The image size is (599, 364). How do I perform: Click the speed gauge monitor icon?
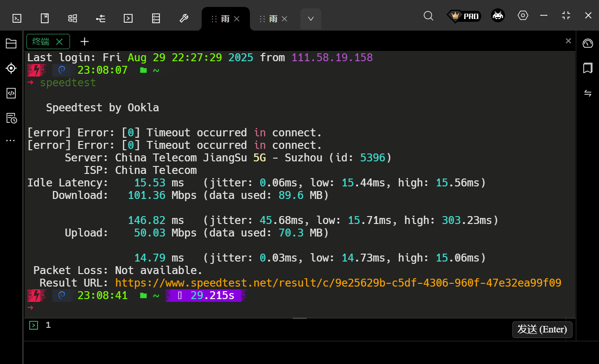(587, 44)
